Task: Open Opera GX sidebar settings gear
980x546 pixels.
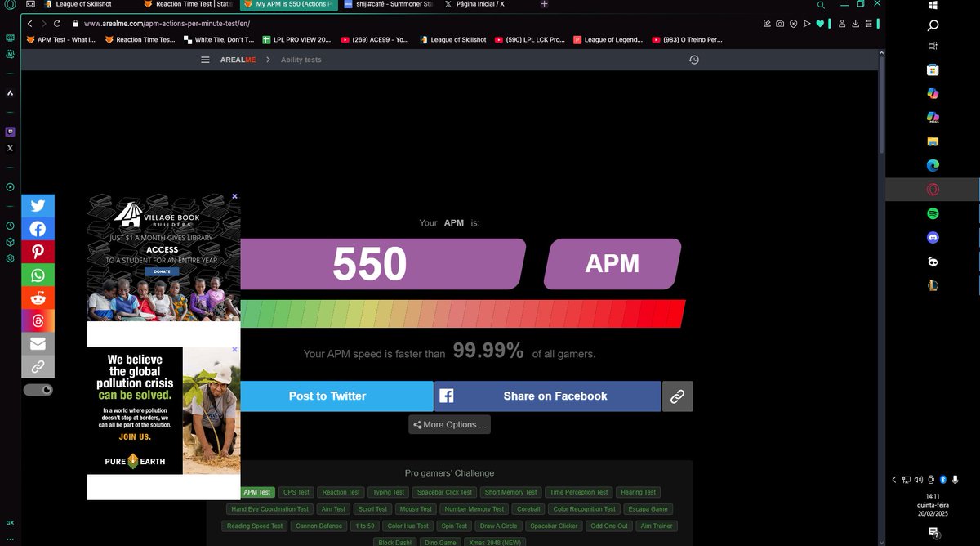Action: [x=10, y=258]
